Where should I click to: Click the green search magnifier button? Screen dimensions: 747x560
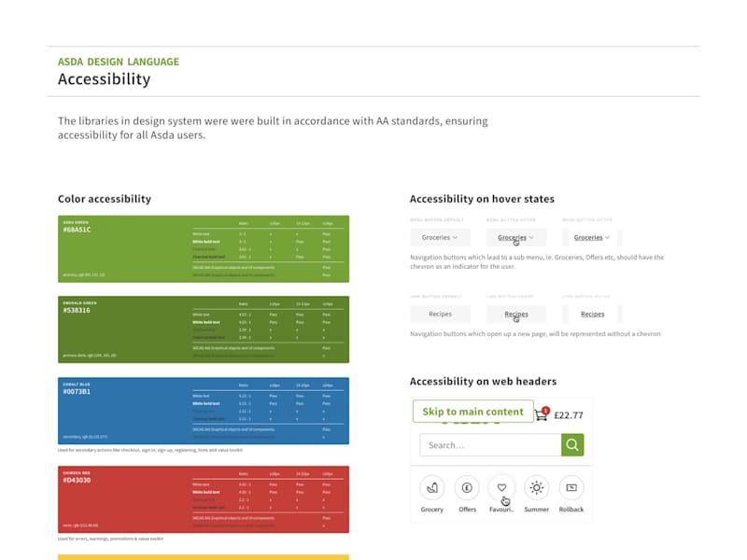coord(572,445)
